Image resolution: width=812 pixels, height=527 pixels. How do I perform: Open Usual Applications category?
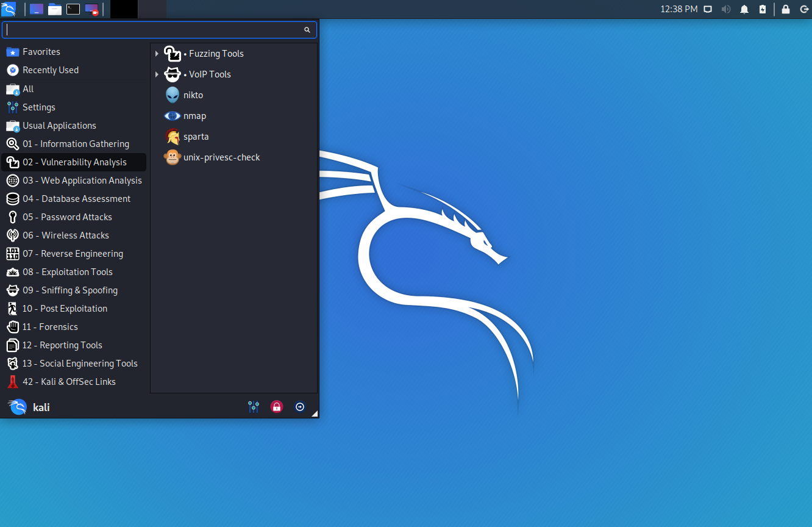coord(74,125)
